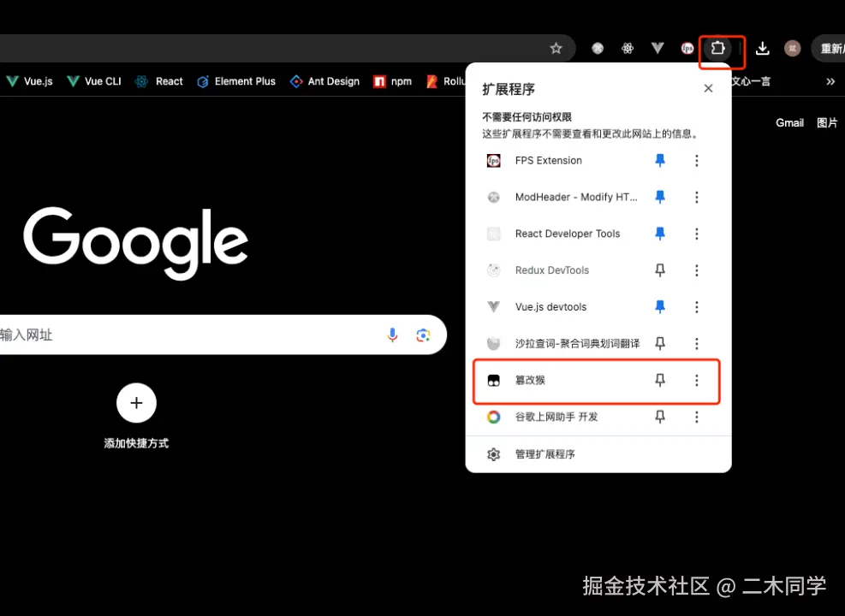The height and width of the screenshot is (616, 845).
Task: Open more options for Redux DevTools
Action: pyautogui.click(x=696, y=270)
